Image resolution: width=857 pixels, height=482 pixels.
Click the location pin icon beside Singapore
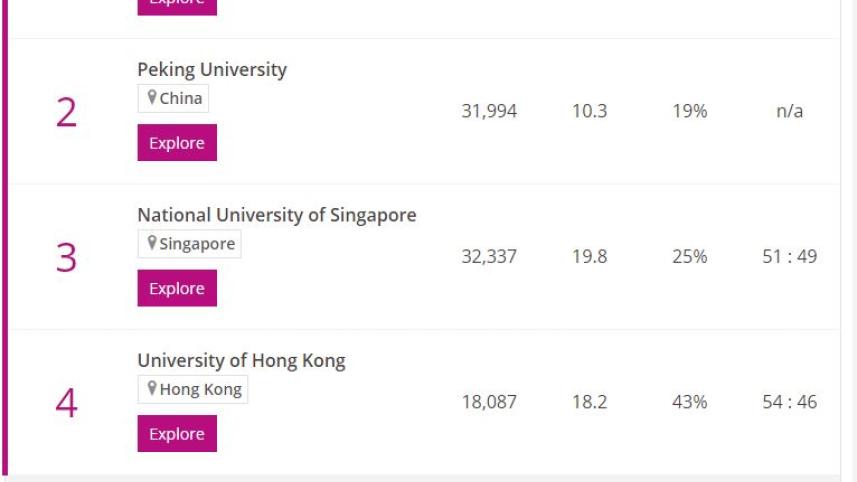[x=152, y=244]
